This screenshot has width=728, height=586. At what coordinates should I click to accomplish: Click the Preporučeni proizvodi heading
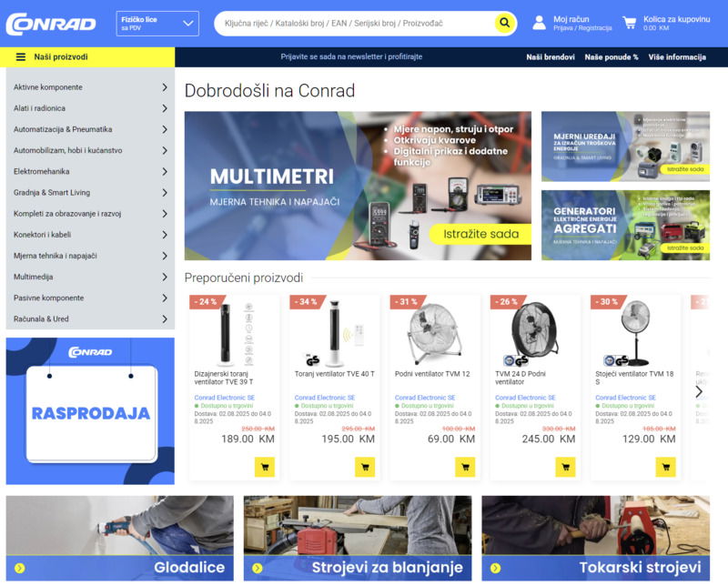tap(243, 278)
